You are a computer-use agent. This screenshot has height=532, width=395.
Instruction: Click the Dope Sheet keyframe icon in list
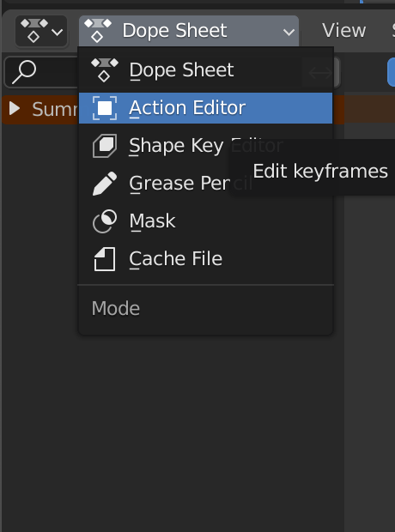105,70
